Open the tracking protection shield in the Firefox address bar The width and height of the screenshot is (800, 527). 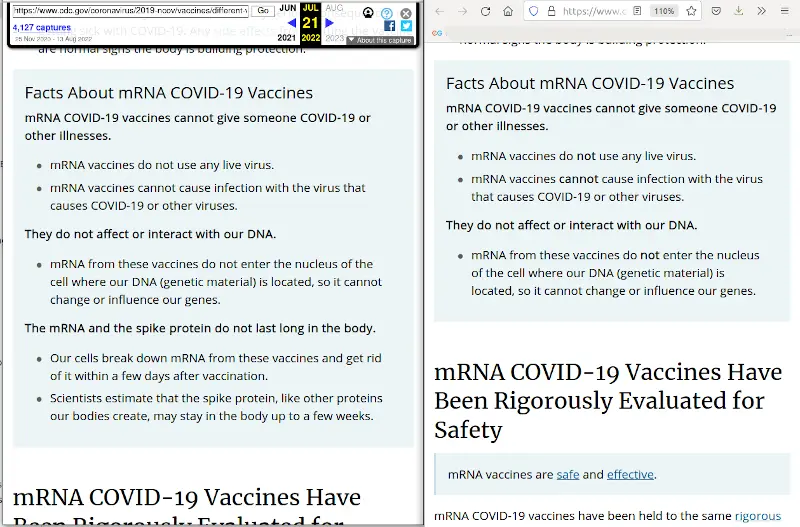click(x=534, y=11)
